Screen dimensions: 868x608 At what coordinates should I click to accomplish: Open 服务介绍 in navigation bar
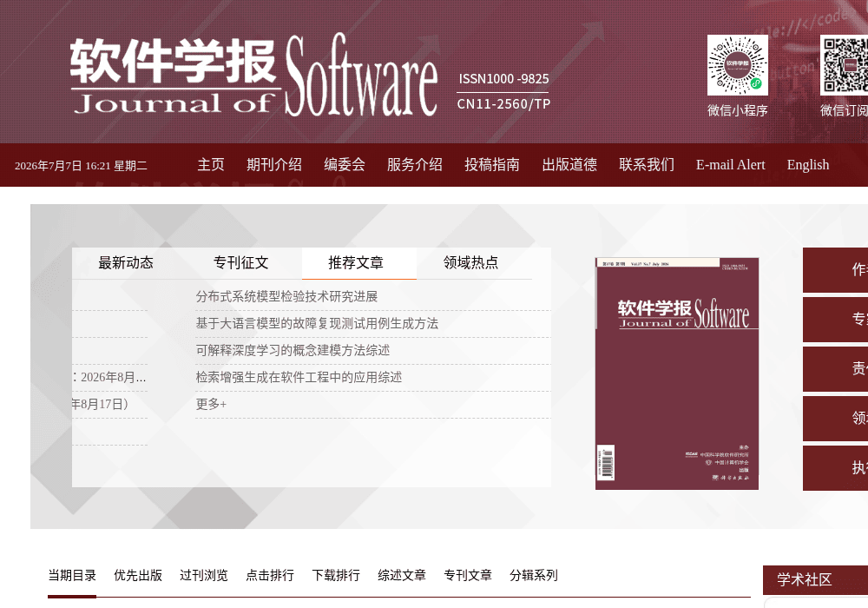(415, 164)
